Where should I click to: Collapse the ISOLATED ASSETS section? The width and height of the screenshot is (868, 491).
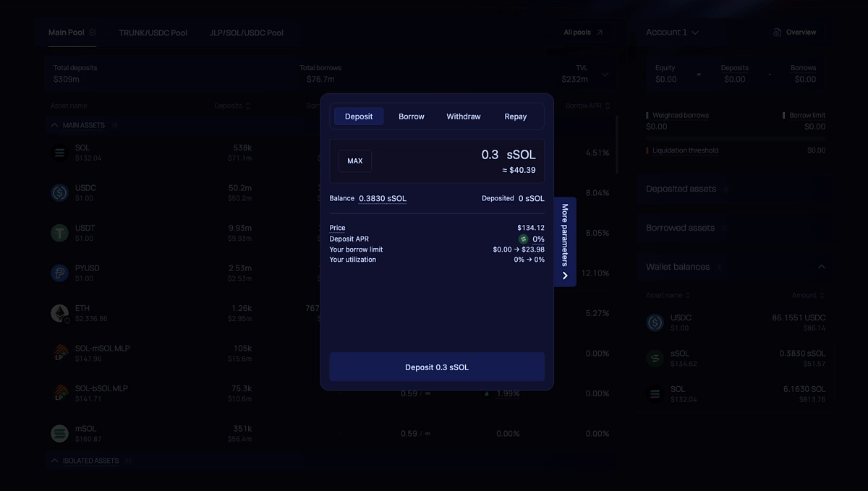[x=54, y=460]
